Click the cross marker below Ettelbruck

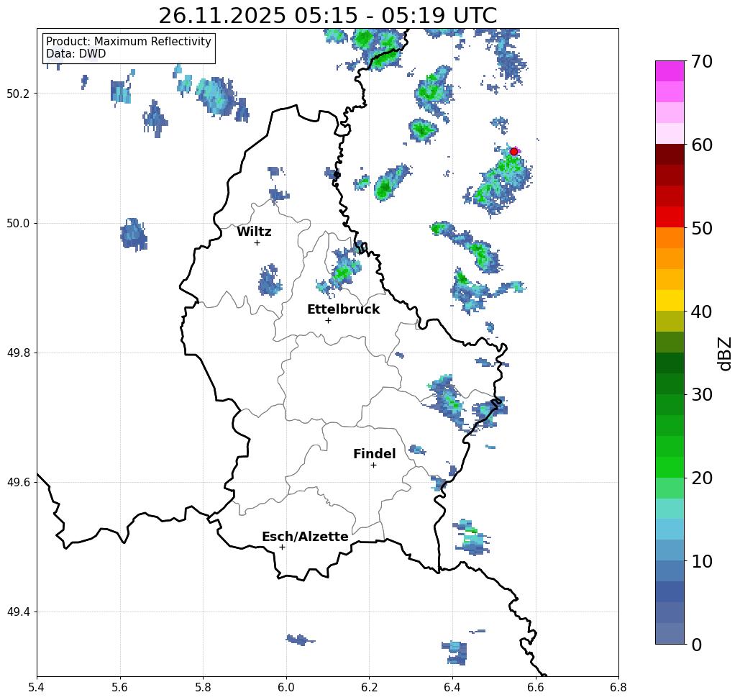click(x=329, y=320)
